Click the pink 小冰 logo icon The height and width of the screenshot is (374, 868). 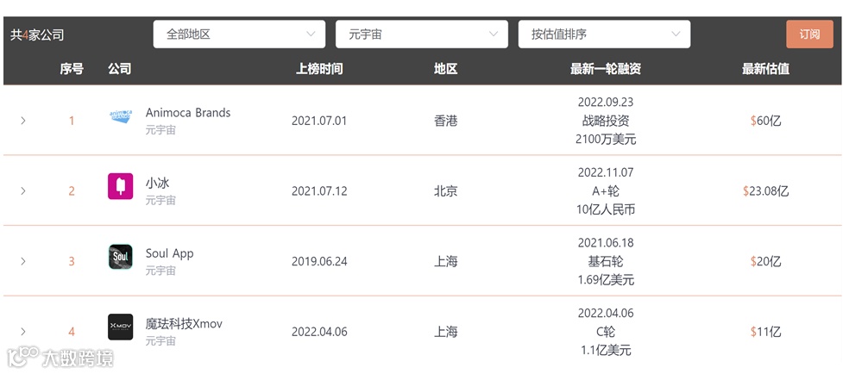pos(120,186)
